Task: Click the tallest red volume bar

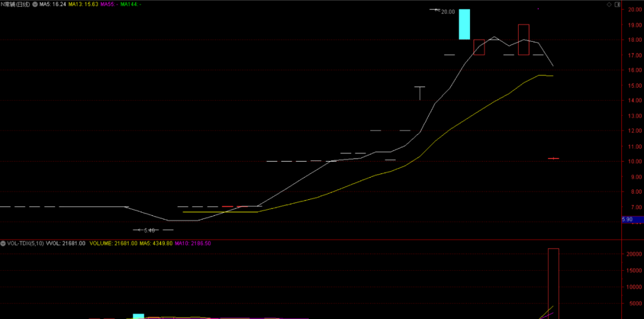Action: [553, 283]
